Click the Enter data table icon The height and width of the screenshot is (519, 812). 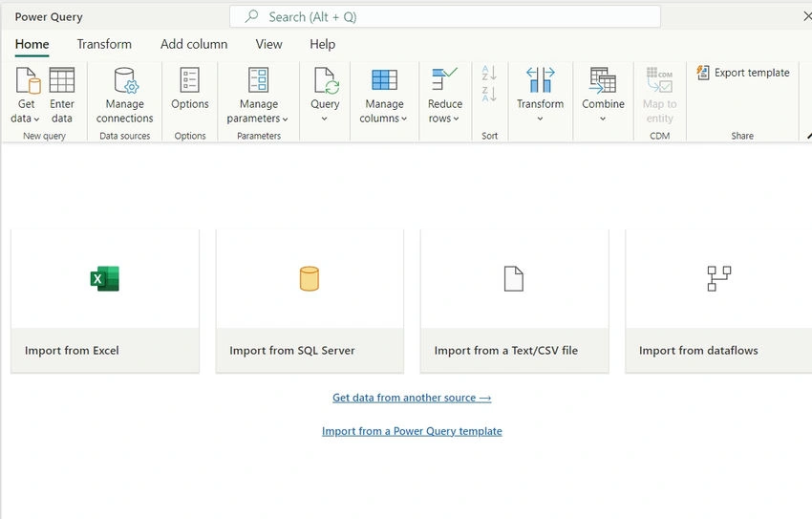pos(62,80)
